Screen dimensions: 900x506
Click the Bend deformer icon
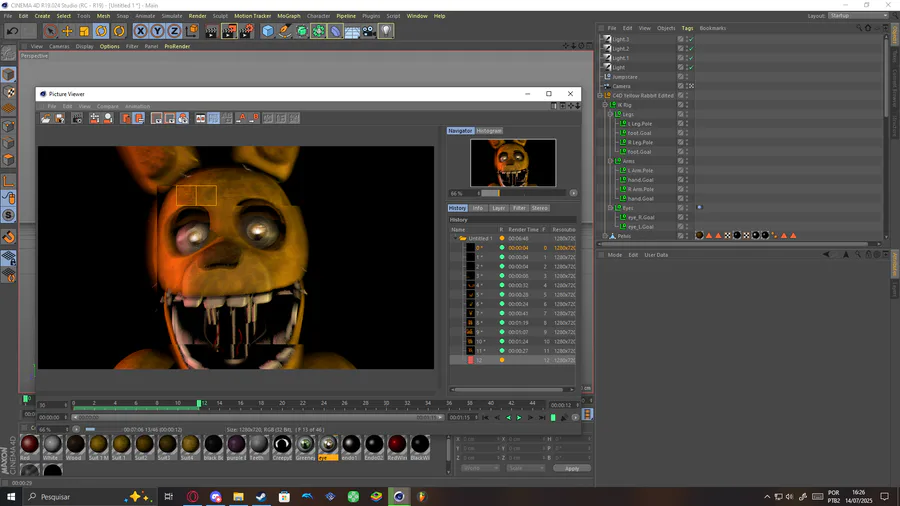(336, 31)
